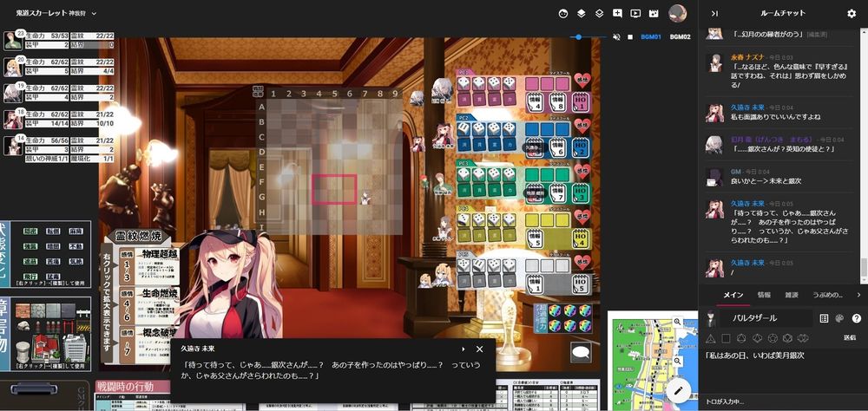
Task: Open GM avatar in room chat
Action: pos(714,177)
